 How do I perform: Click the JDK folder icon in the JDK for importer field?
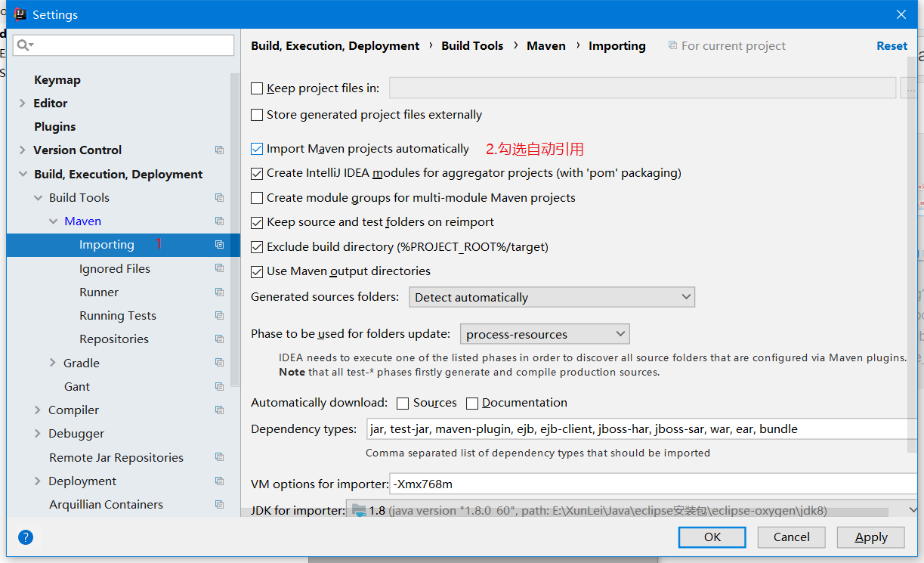pos(359,511)
